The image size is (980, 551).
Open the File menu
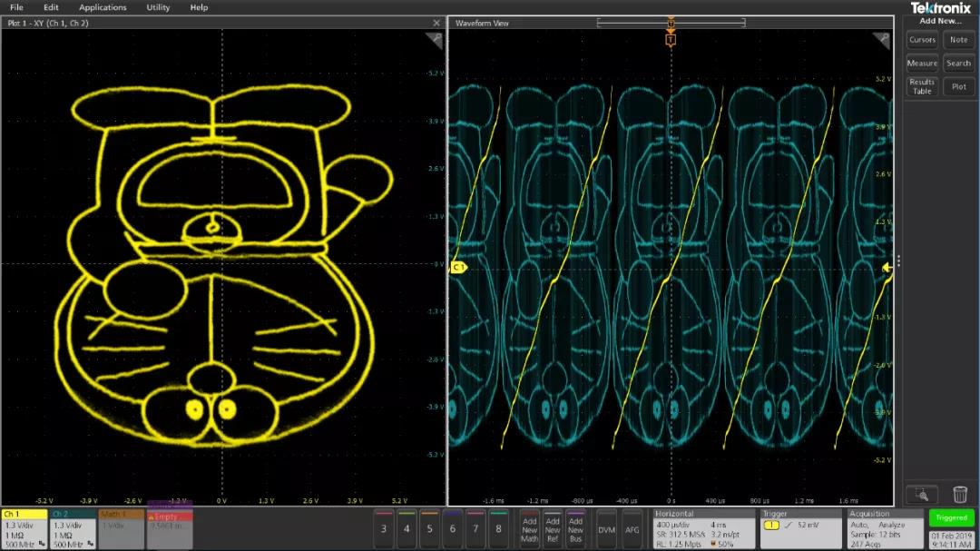pos(16,7)
